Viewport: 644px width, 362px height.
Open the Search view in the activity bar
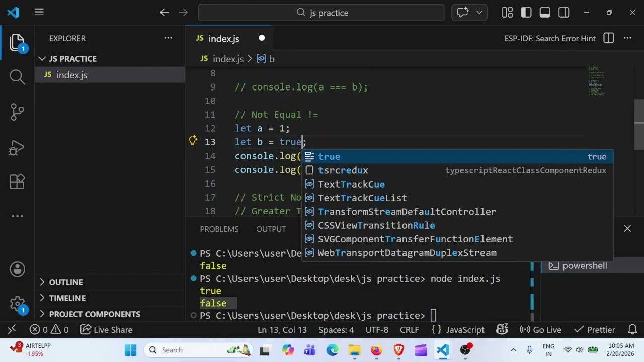(x=17, y=76)
